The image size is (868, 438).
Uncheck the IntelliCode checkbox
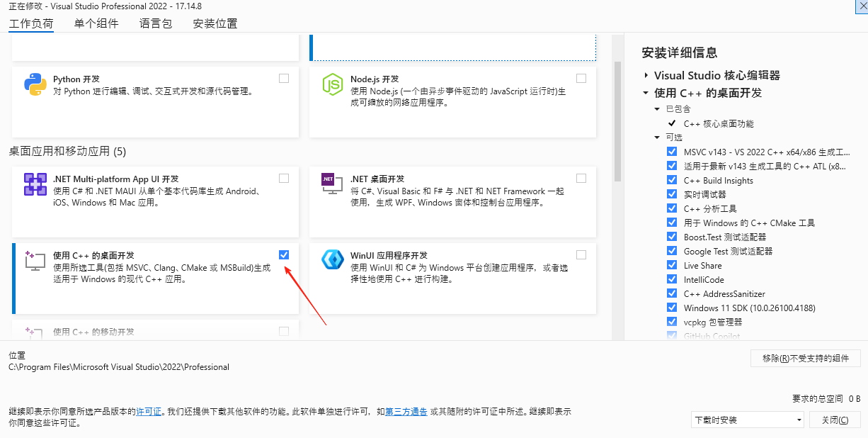click(672, 279)
